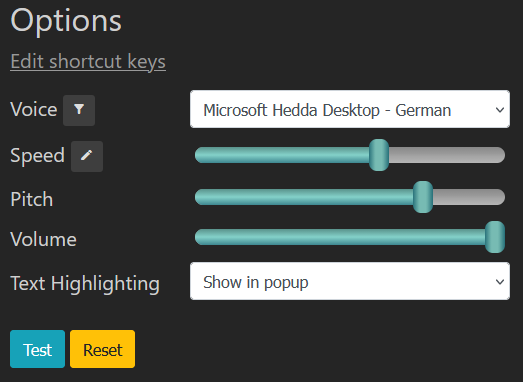This screenshot has width=523, height=382.
Task: Click the Volume slider handle
Action: 495,237
